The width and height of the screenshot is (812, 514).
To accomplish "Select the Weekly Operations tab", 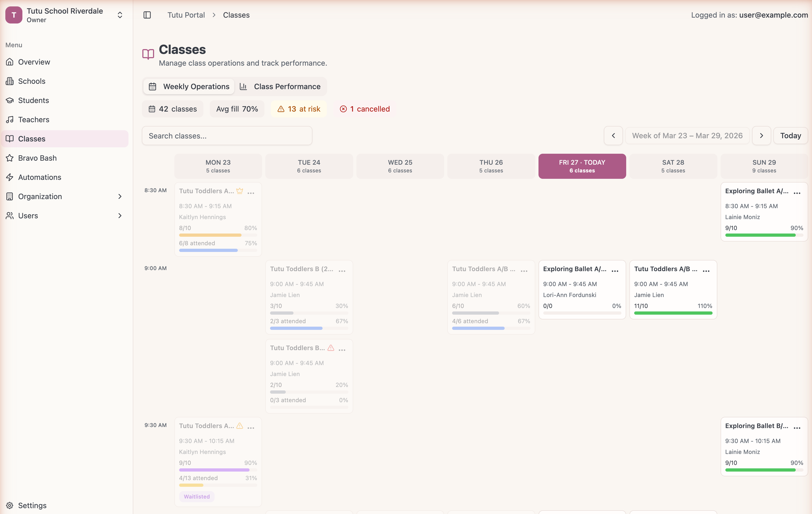I will click(x=189, y=86).
